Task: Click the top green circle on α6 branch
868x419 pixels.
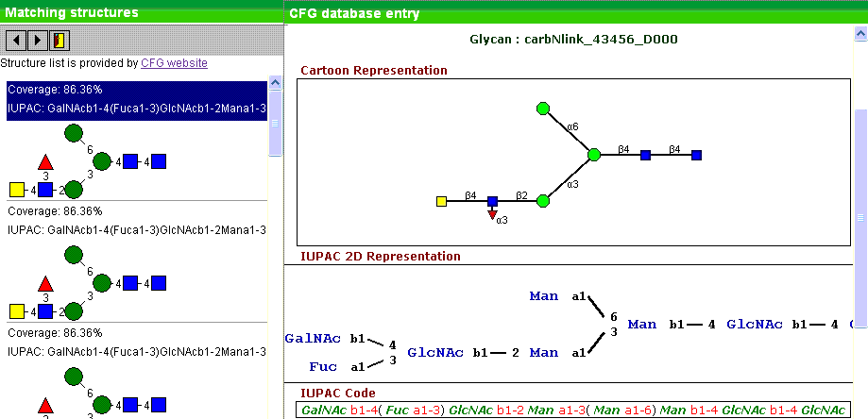Action: point(543,109)
